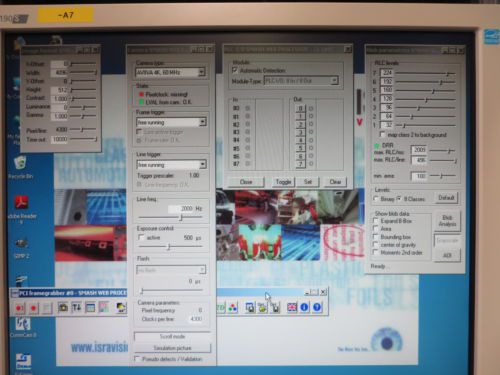The image size is (500, 375).
Task: Click the RGB color circles icon
Action: pos(233,307)
